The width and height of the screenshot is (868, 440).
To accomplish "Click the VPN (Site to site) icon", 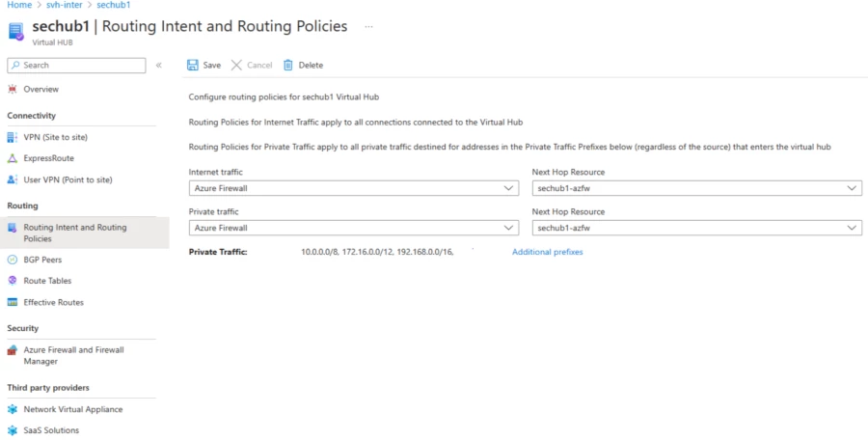I will click(x=13, y=137).
